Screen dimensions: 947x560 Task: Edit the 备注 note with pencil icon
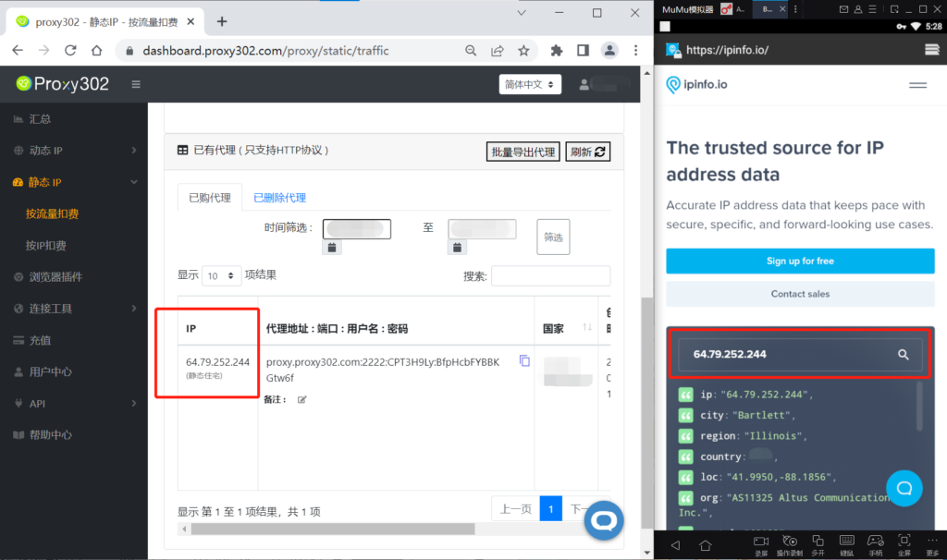click(302, 399)
